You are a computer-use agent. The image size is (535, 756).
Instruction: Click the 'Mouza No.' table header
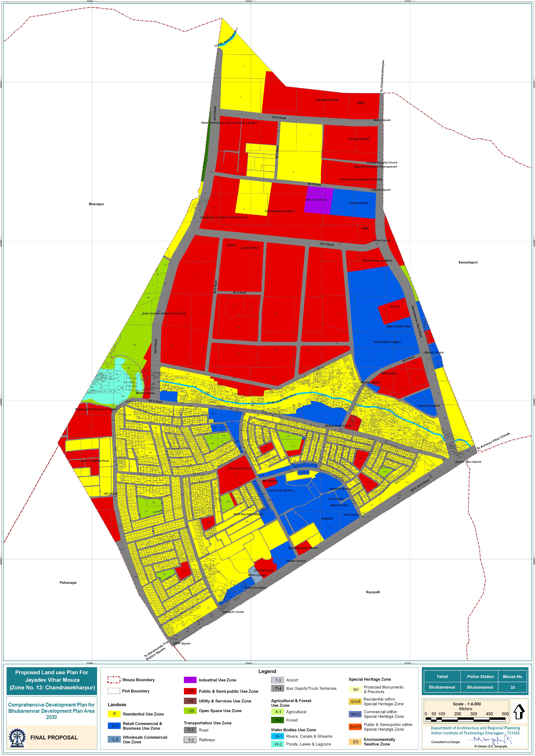coord(513,677)
